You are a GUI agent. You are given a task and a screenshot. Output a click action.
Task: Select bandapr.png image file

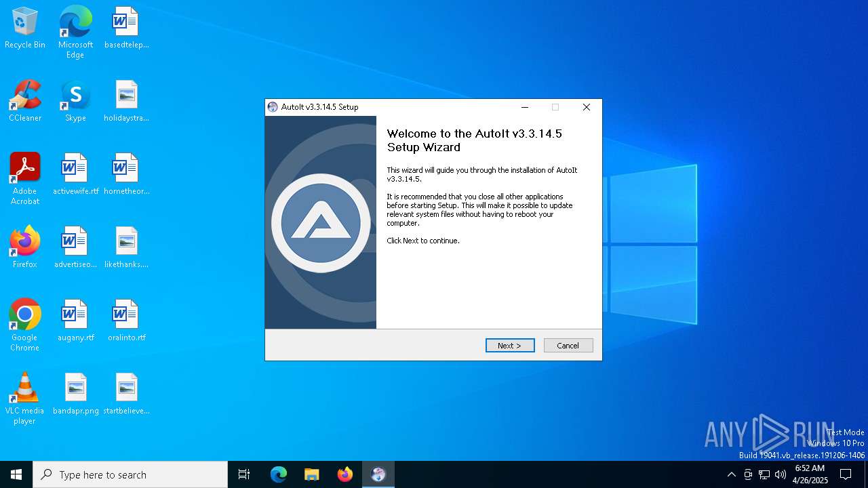tap(75, 394)
